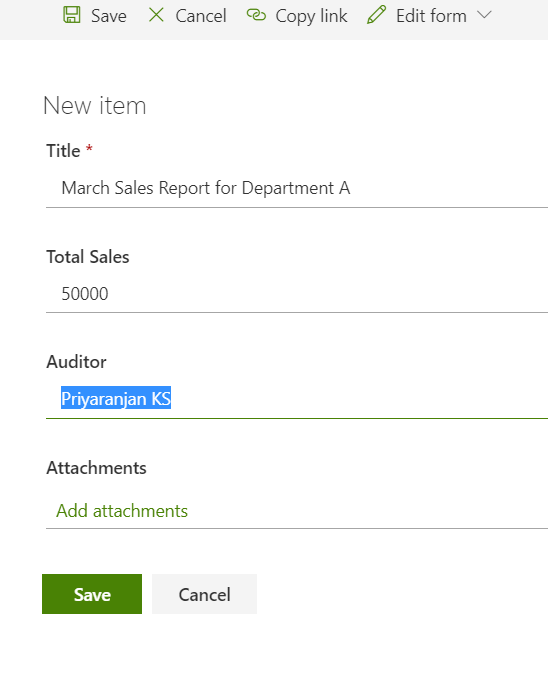The width and height of the screenshot is (548, 679).
Task: Open Copy link from the command bar
Action: click(311, 16)
